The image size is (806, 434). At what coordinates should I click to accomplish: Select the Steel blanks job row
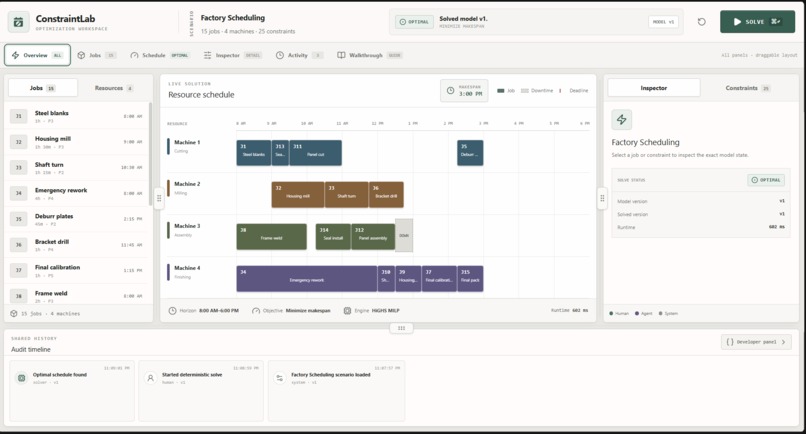[76, 116]
